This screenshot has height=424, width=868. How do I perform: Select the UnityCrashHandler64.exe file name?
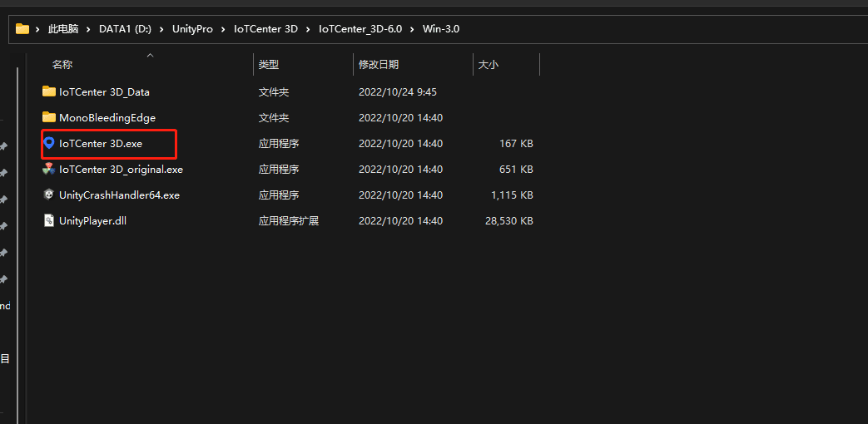coord(120,195)
